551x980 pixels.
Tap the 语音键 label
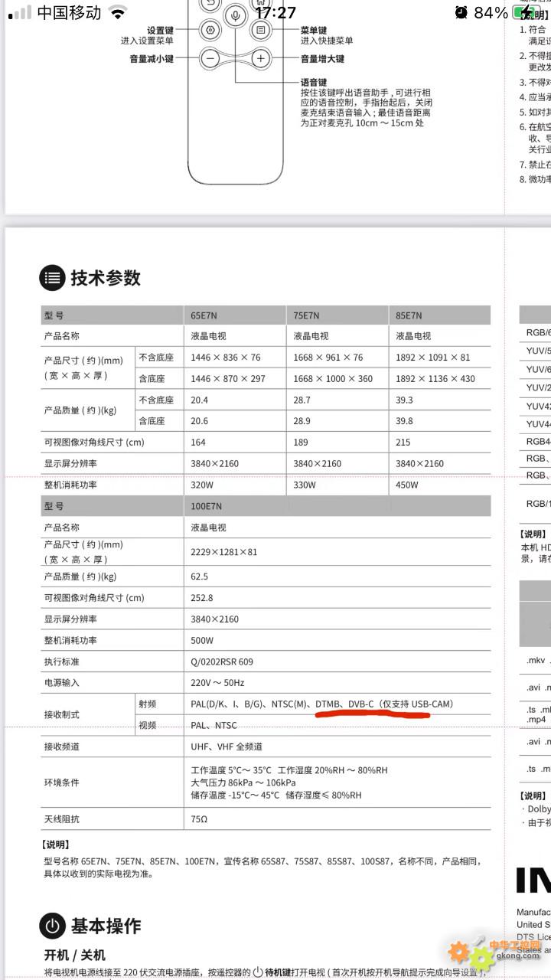[x=314, y=82]
